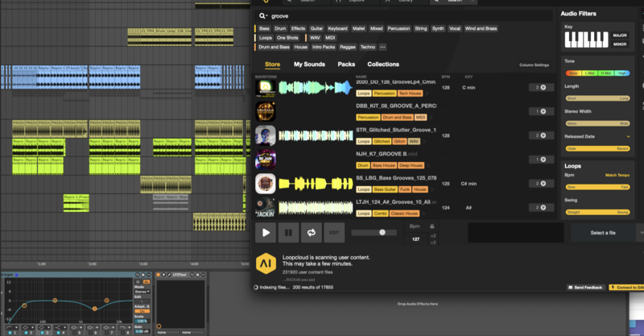Screen dimensions: 644x336
Task: Adjust the Swing Straight-Swung slider
Action: pos(597,212)
